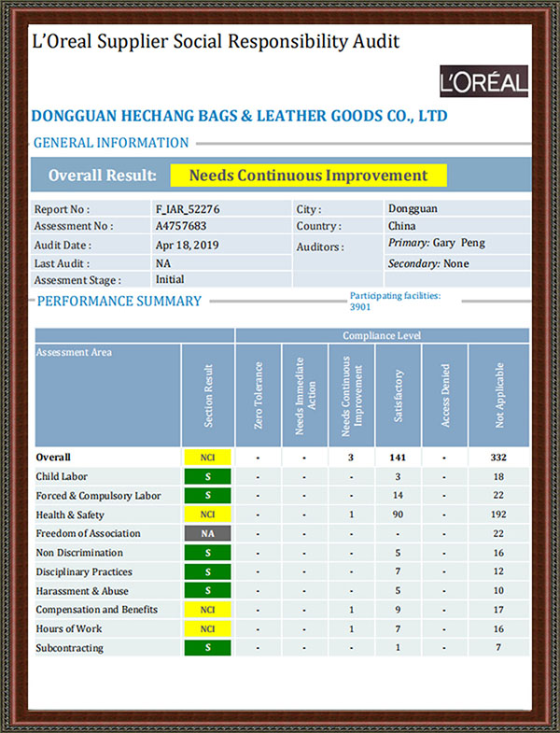This screenshot has width=560, height=733.
Task: Click the company name Dongguan Hechang Bags
Action: point(239,116)
